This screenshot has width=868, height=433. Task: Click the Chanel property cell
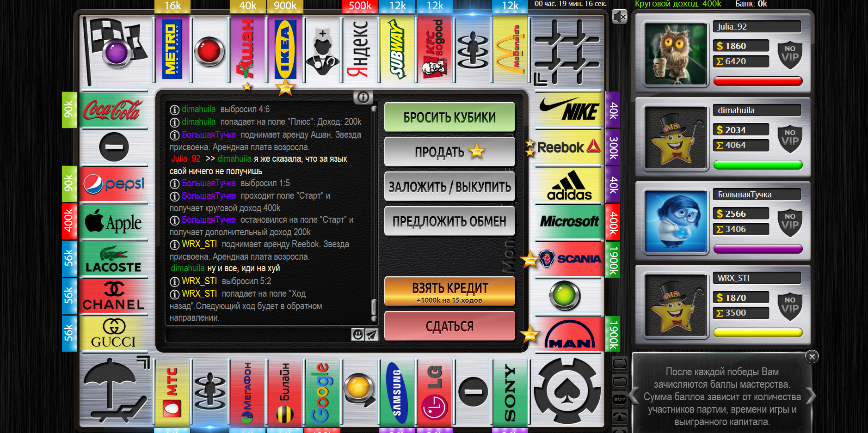tap(114, 297)
